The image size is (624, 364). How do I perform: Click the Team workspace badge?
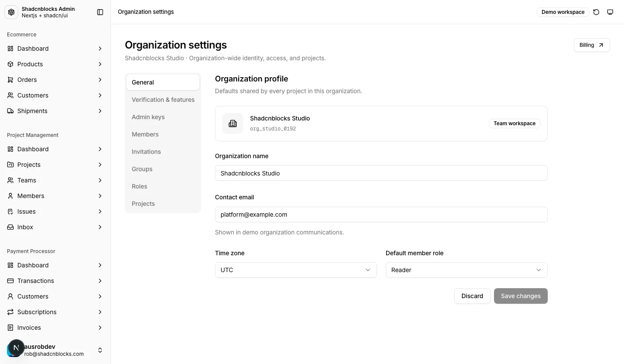point(514,123)
